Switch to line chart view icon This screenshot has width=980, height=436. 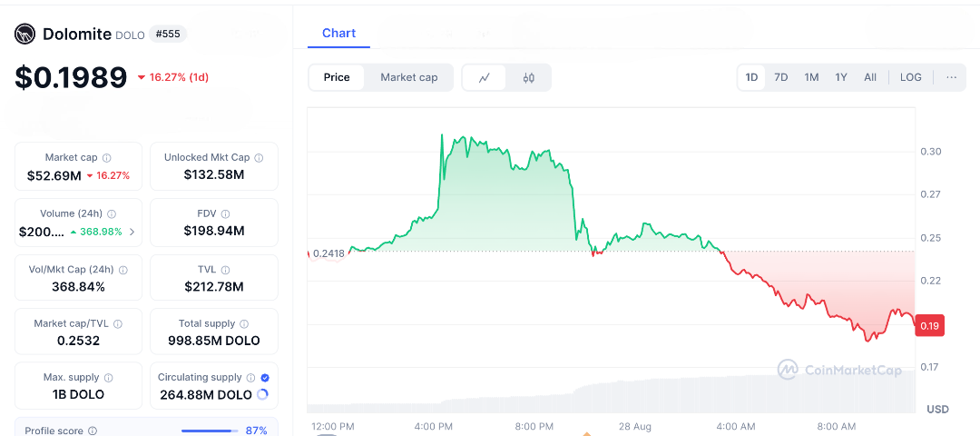[485, 77]
